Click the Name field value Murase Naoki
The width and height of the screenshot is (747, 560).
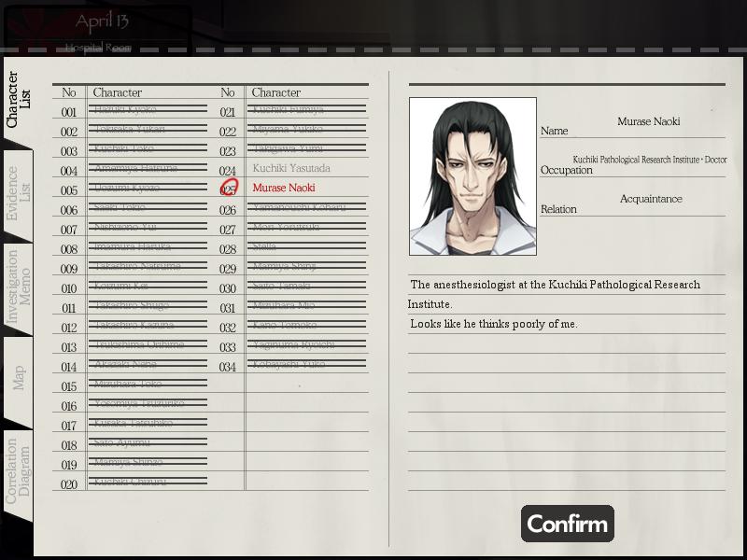648,121
